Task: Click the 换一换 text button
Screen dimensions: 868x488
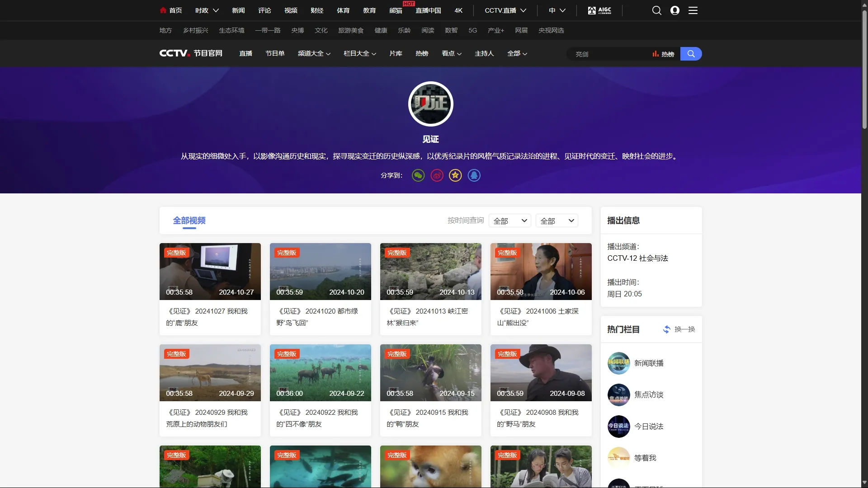Action: (x=684, y=329)
